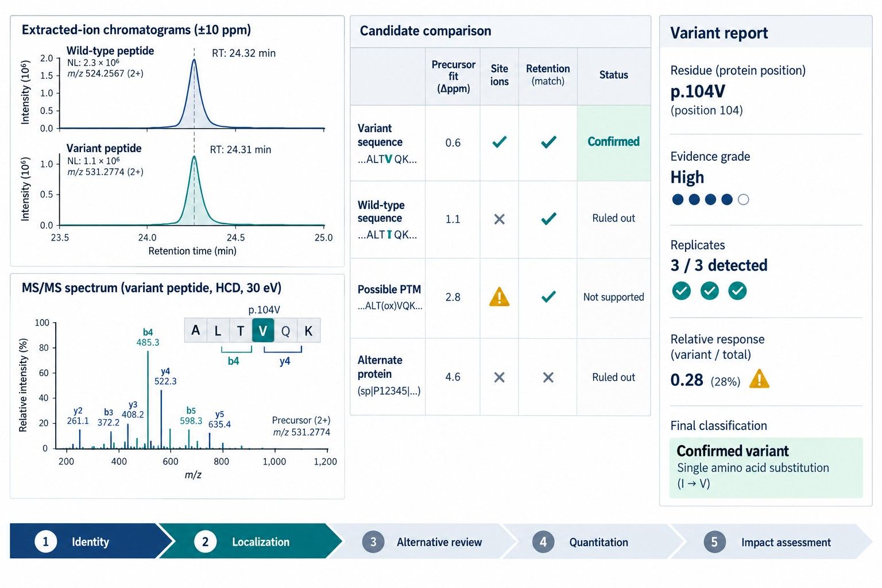Select the A residue box in peptide sequence
This screenshot has width=882, height=588.
click(x=196, y=331)
